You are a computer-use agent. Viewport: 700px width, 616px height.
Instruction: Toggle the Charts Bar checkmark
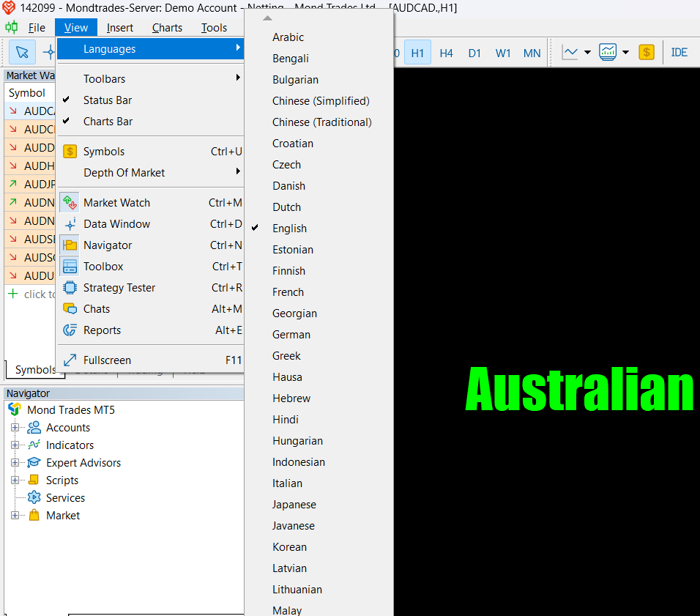(x=108, y=122)
